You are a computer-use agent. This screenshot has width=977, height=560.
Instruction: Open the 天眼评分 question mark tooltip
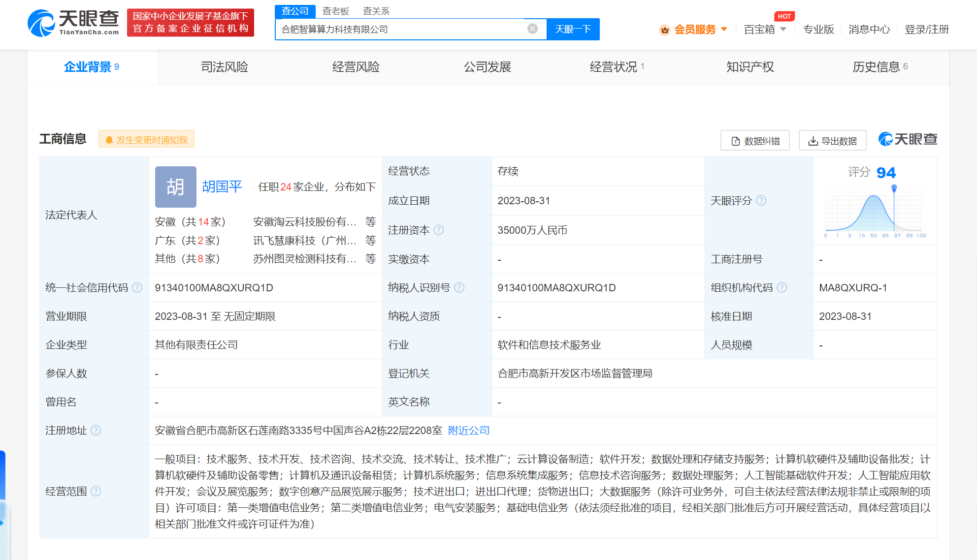pos(762,200)
